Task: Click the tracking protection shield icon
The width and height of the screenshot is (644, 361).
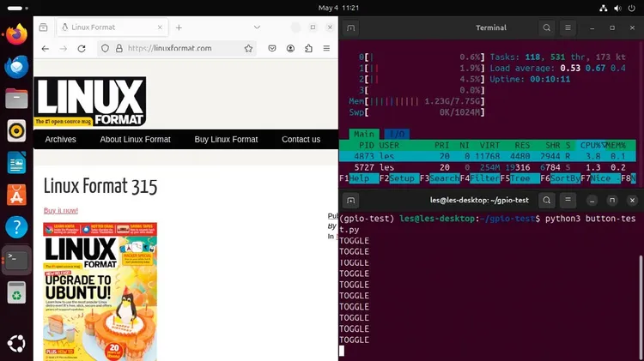Action: point(105,48)
